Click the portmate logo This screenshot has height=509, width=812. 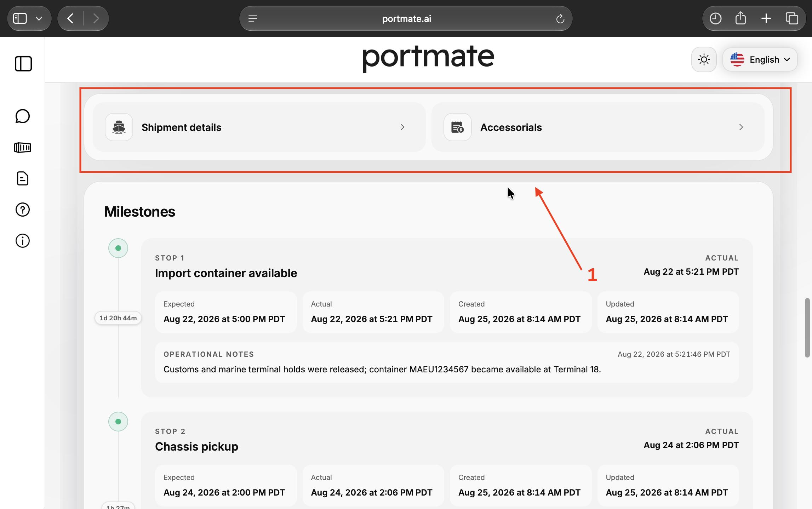coord(428,58)
